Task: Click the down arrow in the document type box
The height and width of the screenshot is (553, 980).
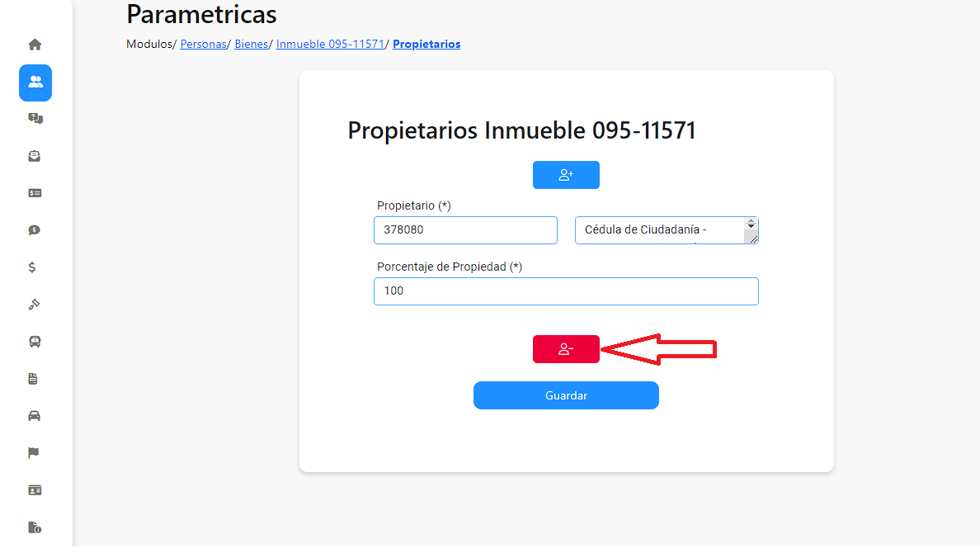Action: tap(751, 226)
